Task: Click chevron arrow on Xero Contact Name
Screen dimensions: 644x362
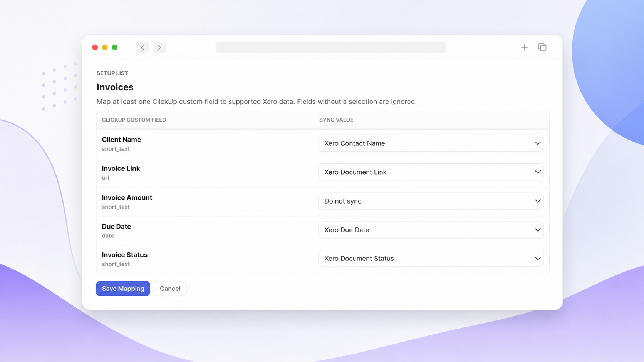Action: pos(538,143)
